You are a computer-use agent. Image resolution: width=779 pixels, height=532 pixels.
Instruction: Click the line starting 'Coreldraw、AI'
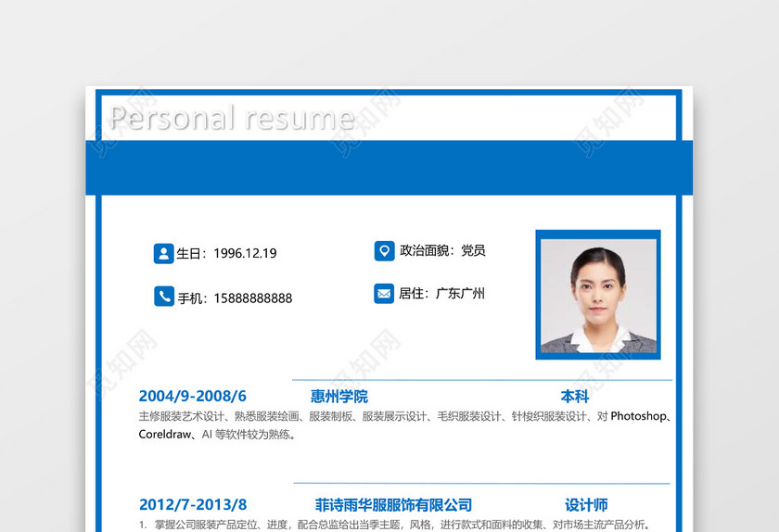point(218,434)
